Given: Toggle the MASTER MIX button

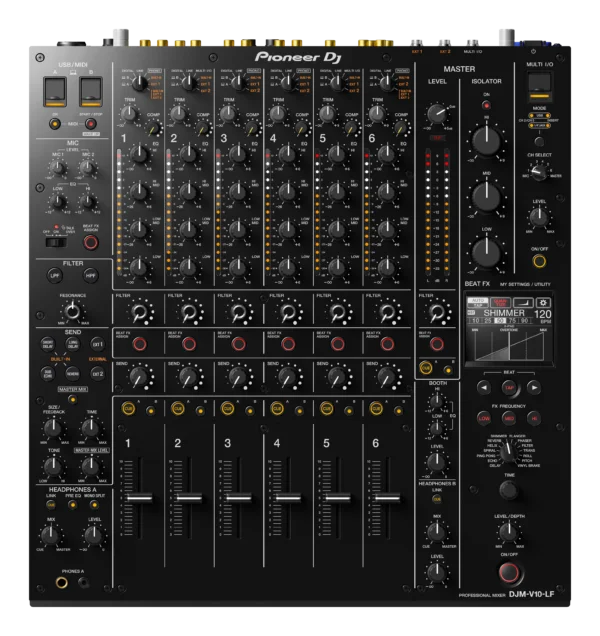Looking at the screenshot, I should point(73,400).
